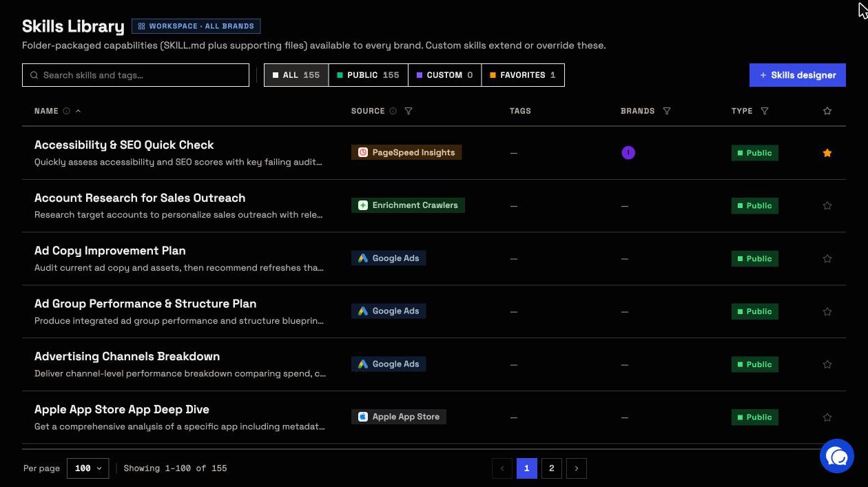Click Google Ads badge in Ad Group Performance row
The width and height of the screenshot is (868, 487).
click(389, 311)
